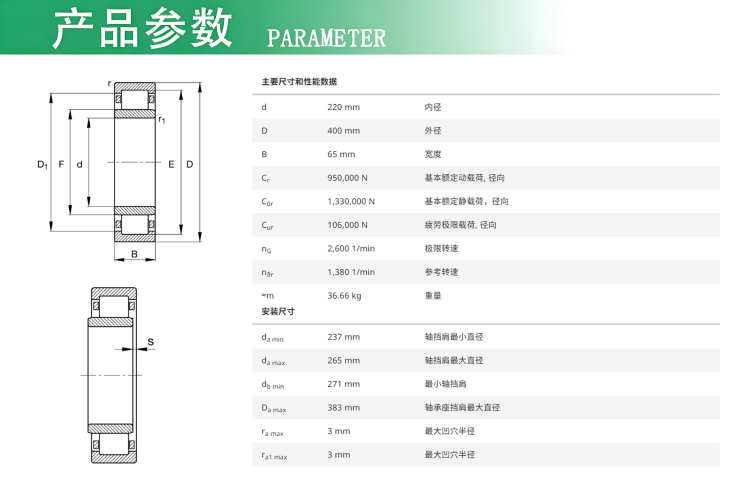Click the 400 mm outer diameter value
The height and width of the screenshot is (489, 750).
(x=343, y=131)
